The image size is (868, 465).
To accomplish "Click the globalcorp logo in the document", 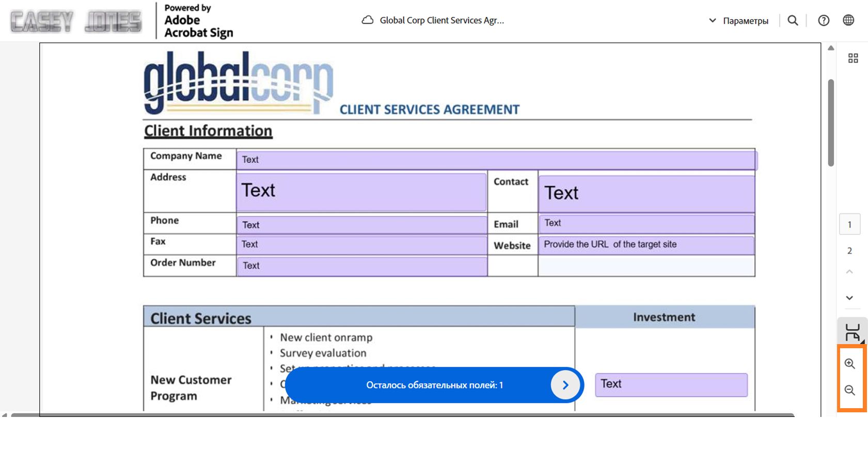I will [239, 83].
